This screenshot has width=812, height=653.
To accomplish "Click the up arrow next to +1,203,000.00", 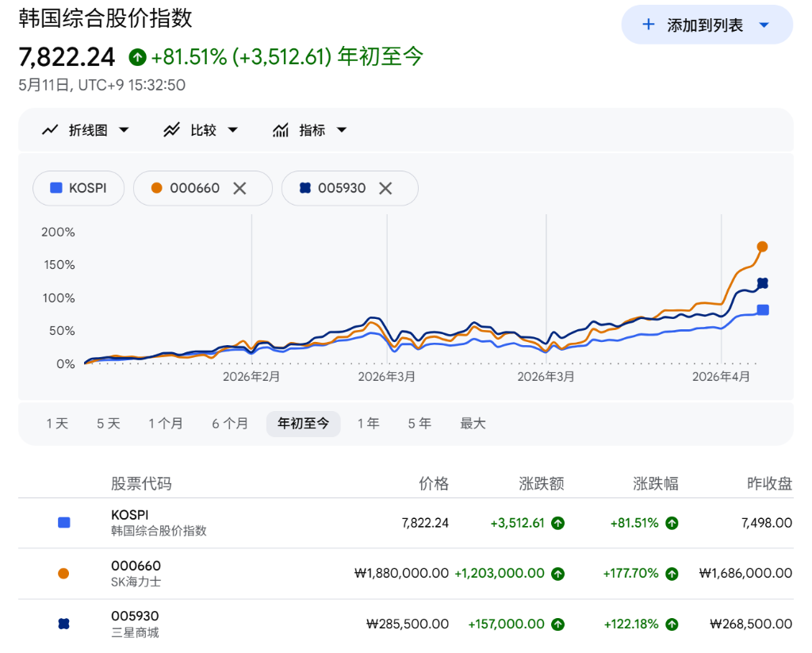I will pos(557,574).
